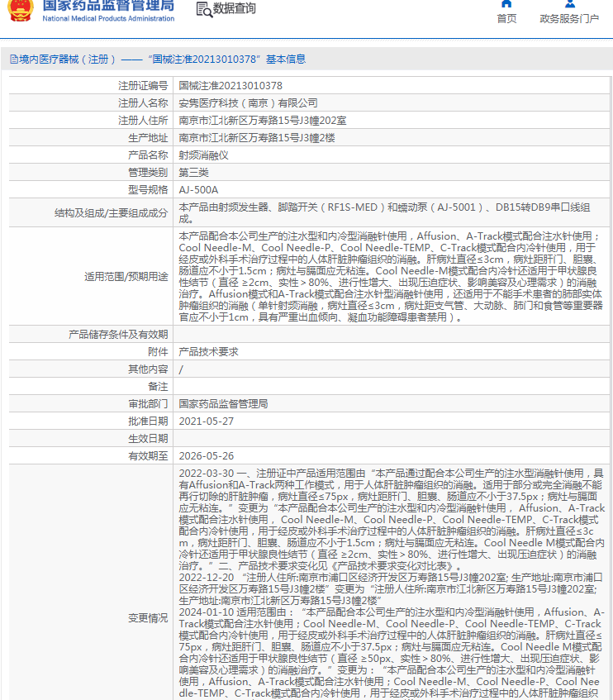Click the 数据查询 magnifier icon
Viewport: 613px width, 700px height.
(x=204, y=9)
